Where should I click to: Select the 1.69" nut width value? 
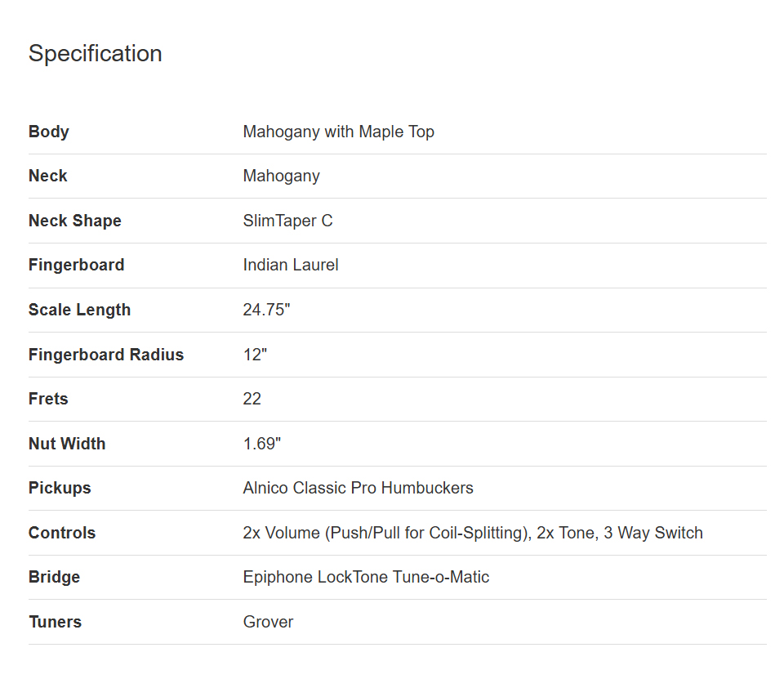(x=262, y=444)
